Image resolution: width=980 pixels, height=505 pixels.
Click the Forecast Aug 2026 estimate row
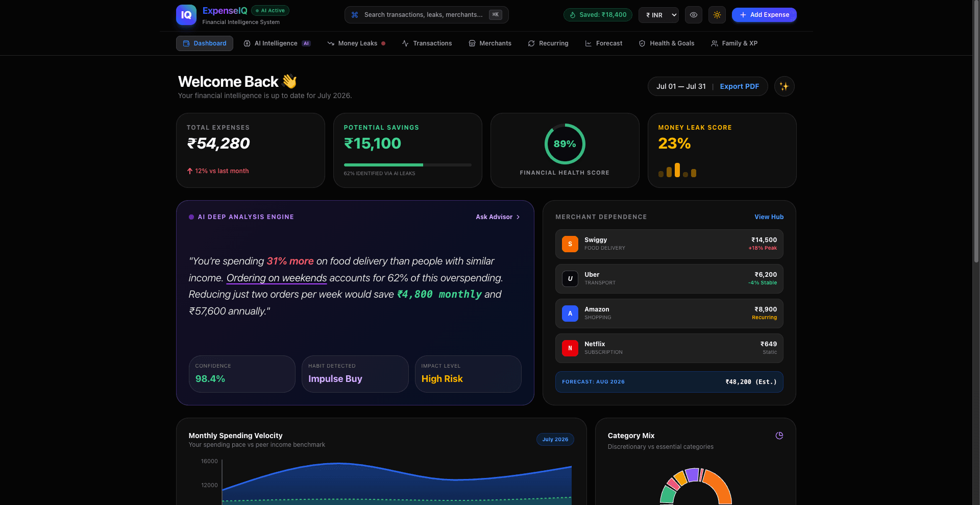[x=669, y=382]
